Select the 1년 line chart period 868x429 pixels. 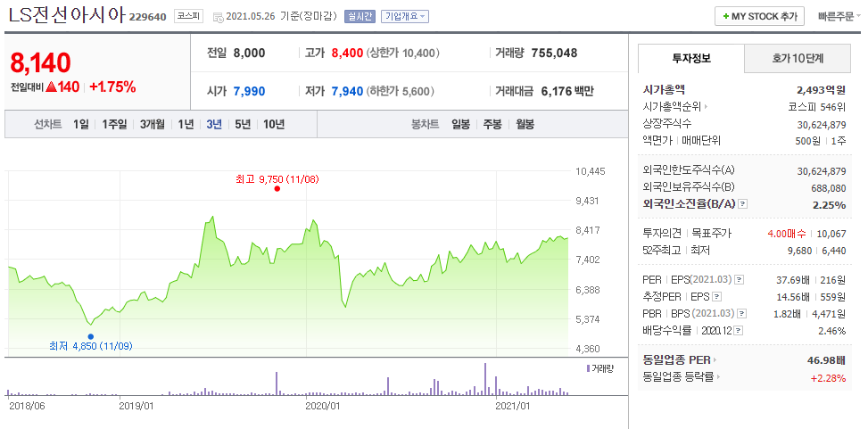pyautogui.click(x=186, y=125)
